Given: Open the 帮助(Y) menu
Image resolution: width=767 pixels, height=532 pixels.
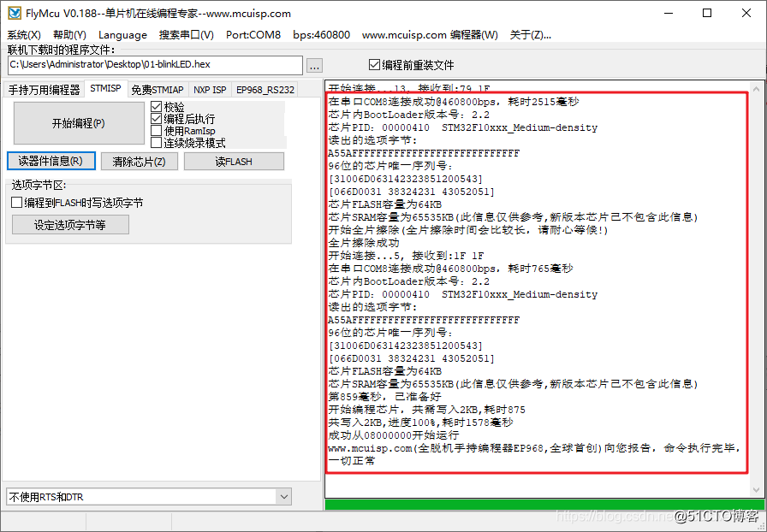Looking at the screenshot, I should [69, 35].
